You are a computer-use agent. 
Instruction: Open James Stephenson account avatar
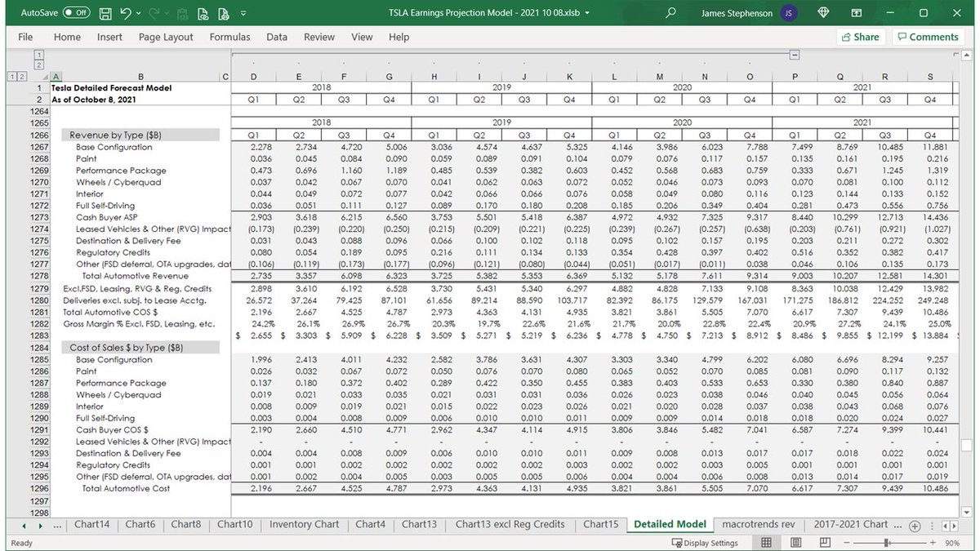point(789,13)
